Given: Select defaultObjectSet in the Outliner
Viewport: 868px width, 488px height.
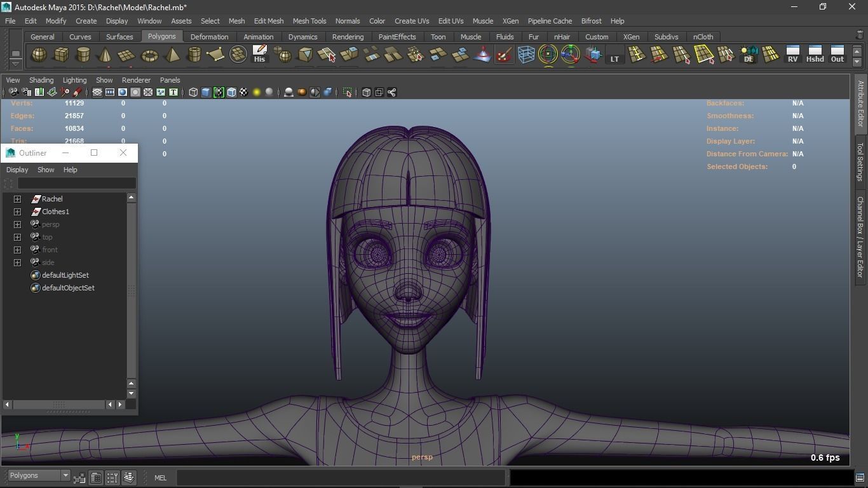Looking at the screenshot, I should [68, 288].
